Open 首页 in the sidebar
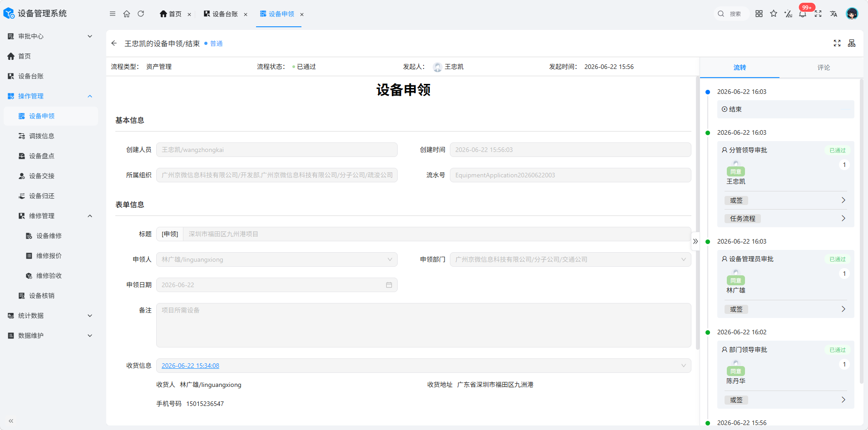Image resolution: width=868 pixels, height=430 pixels. (50, 56)
